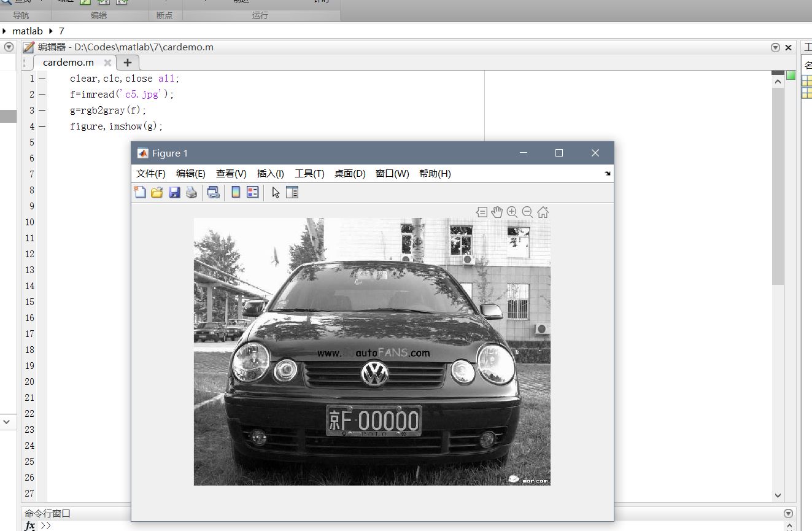Open the 编辑(E) menu in Figure 1
Image resolution: width=812 pixels, height=531 pixels.
pos(191,174)
